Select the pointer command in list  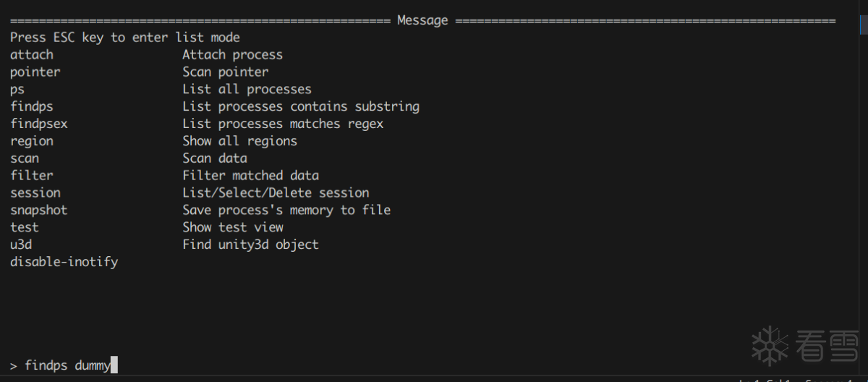click(35, 72)
